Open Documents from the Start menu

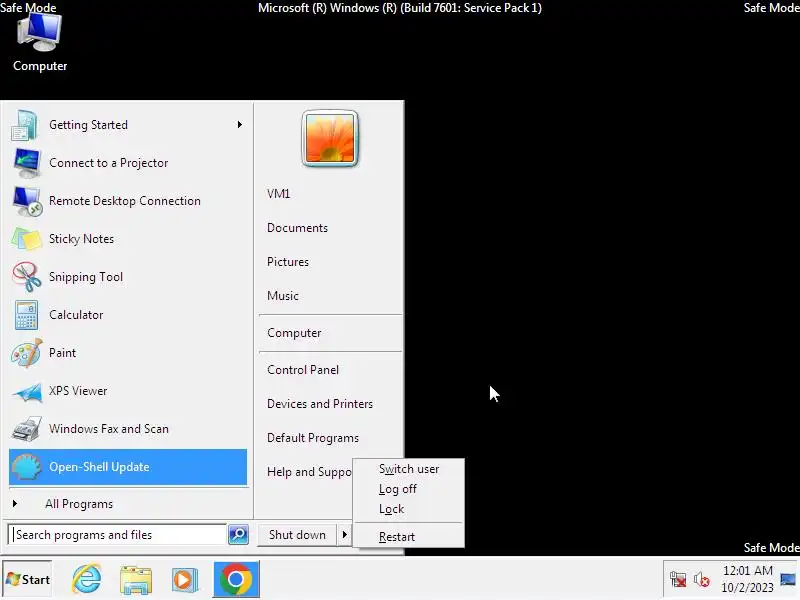(297, 228)
